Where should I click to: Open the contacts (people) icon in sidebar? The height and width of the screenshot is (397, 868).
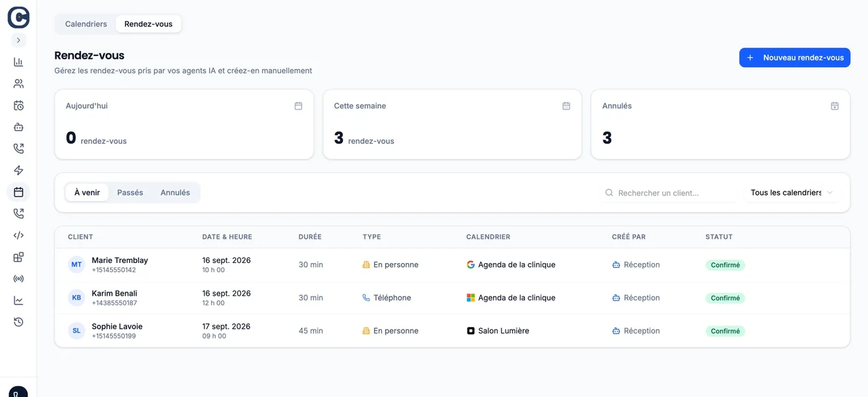click(19, 84)
